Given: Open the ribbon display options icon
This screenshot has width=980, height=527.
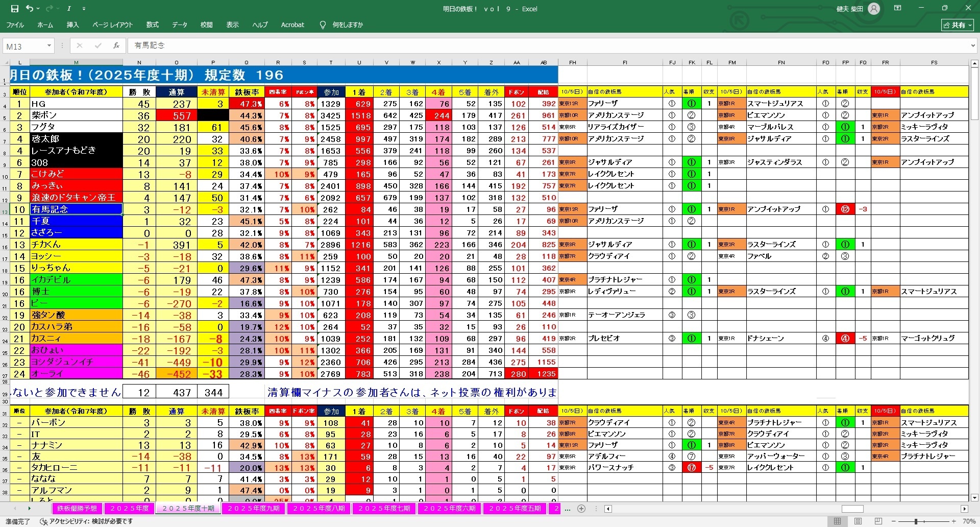Looking at the screenshot, I should pos(898,9).
